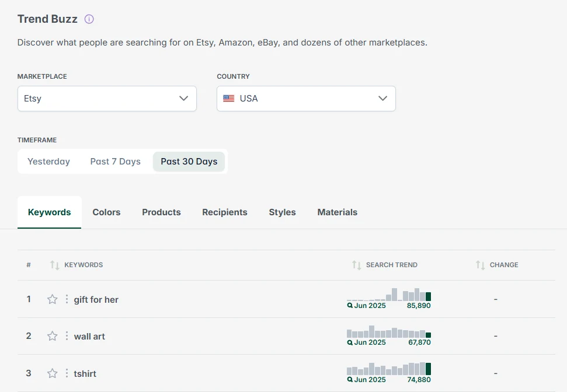Open the three-dot menu for gift for her
Screen dimensions: 567x392
click(x=66, y=299)
